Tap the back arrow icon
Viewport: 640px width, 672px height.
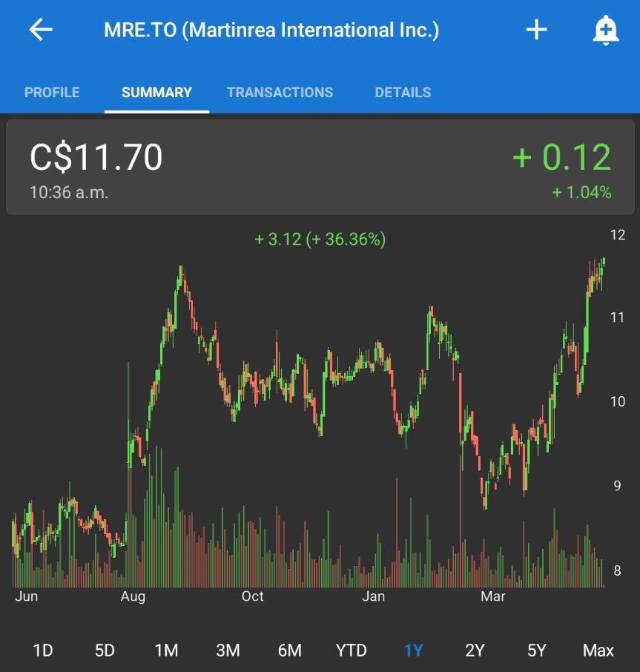pyautogui.click(x=41, y=30)
